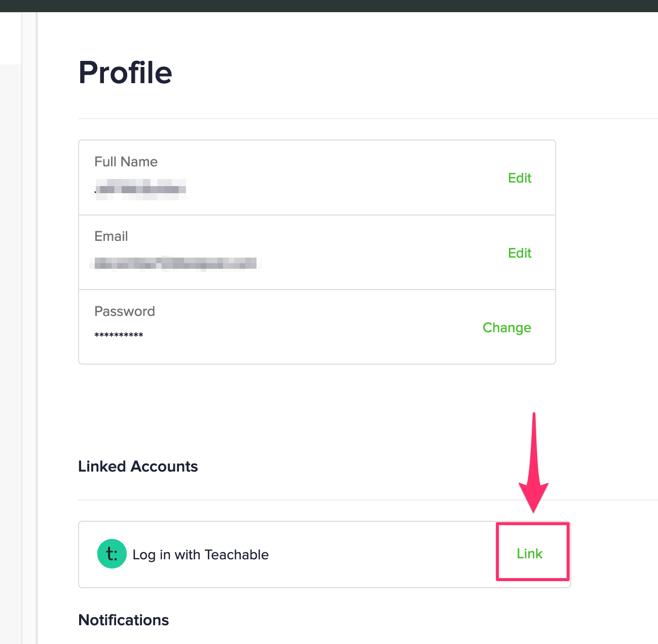This screenshot has width=658, height=644.
Task: Select the Linked Accounts section heading
Action: point(138,467)
